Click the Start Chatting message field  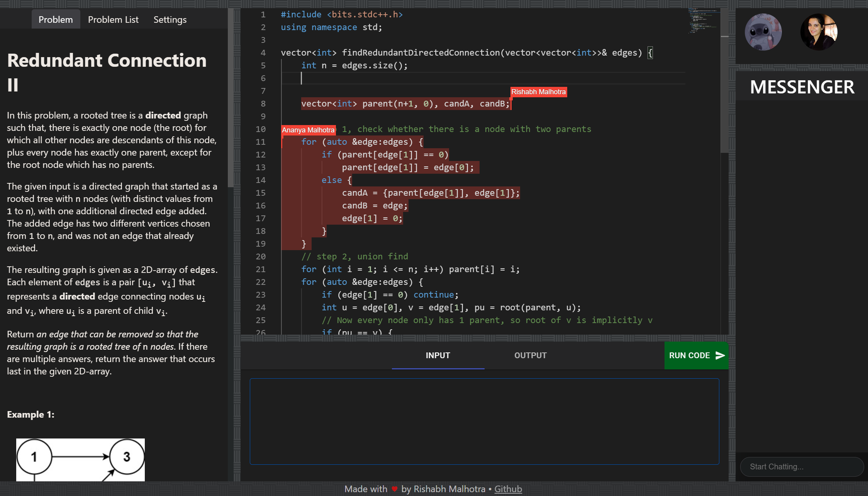click(x=801, y=467)
